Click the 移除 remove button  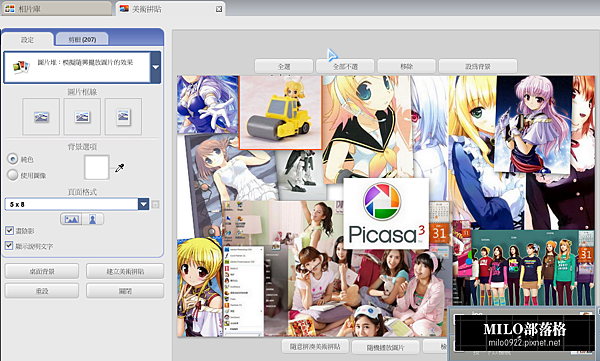coord(406,66)
